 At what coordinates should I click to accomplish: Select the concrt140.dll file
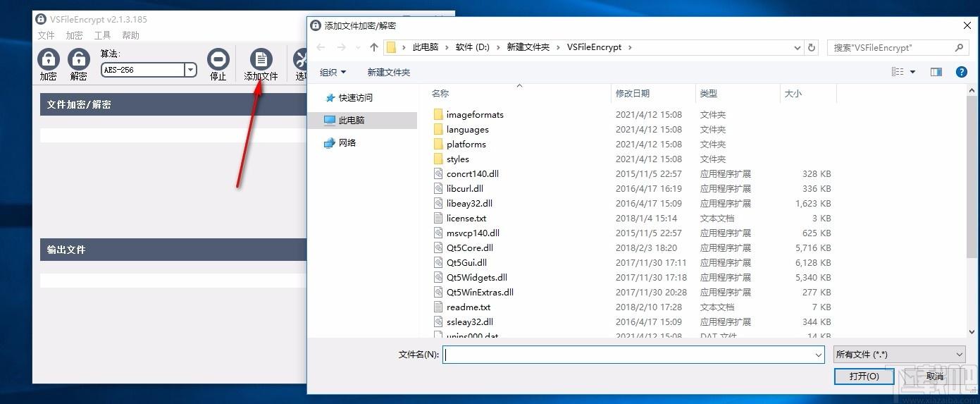pos(472,173)
